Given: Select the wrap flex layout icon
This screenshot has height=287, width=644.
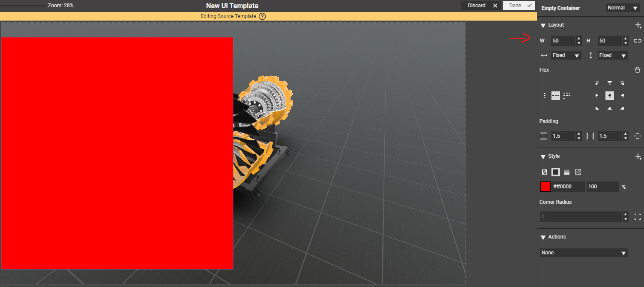Looking at the screenshot, I should coord(567,96).
